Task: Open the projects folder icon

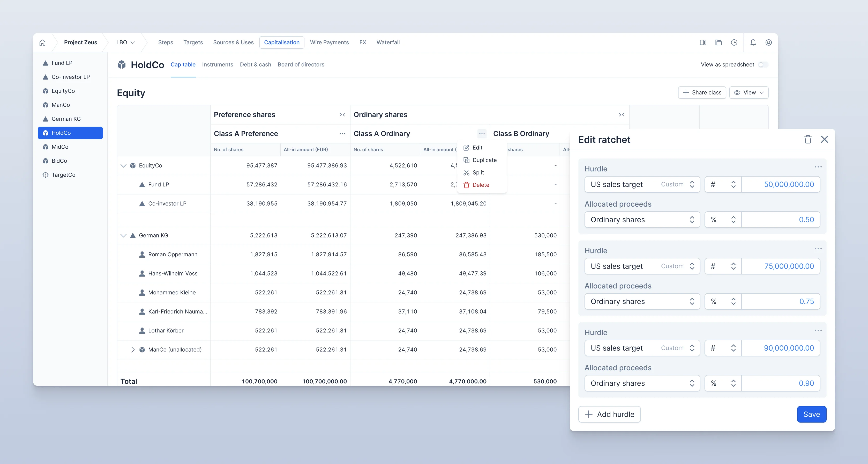Action: point(719,42)
